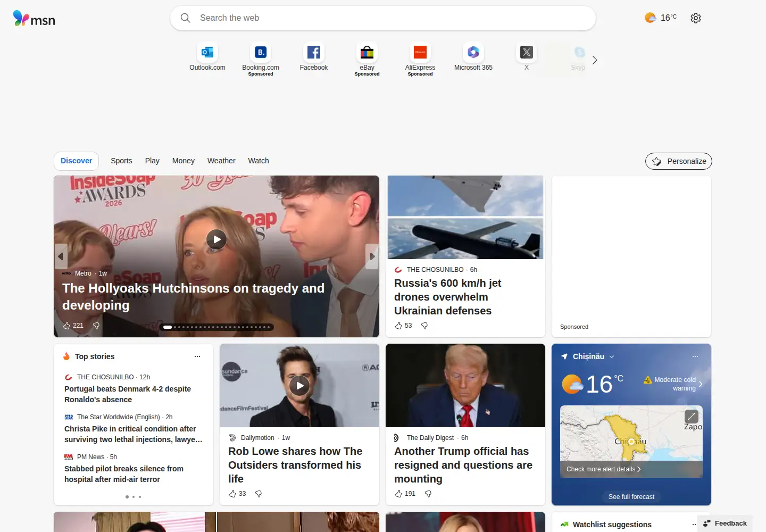Launch the Microsoft 365 shortcut

click(x=473, y=57)
